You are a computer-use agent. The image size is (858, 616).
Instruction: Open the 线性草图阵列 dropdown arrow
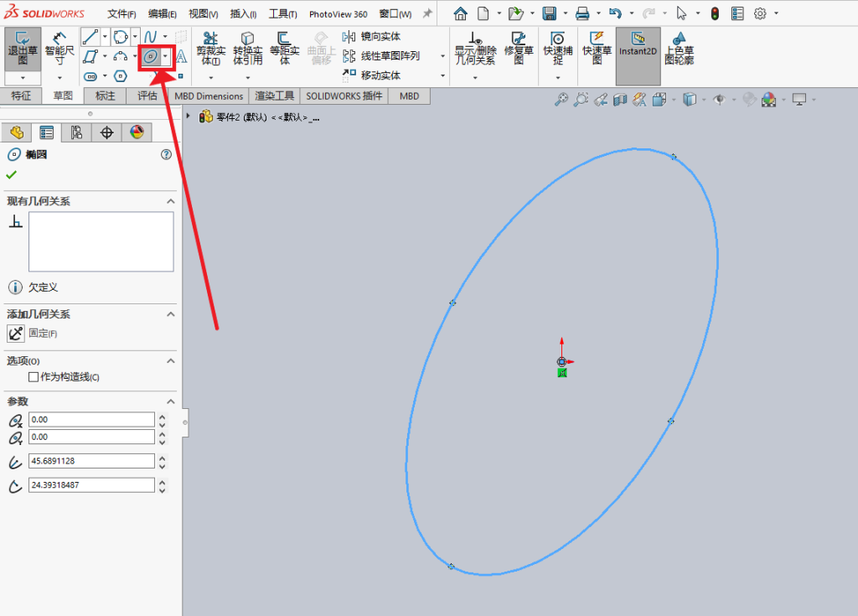[x=442, y=56]
